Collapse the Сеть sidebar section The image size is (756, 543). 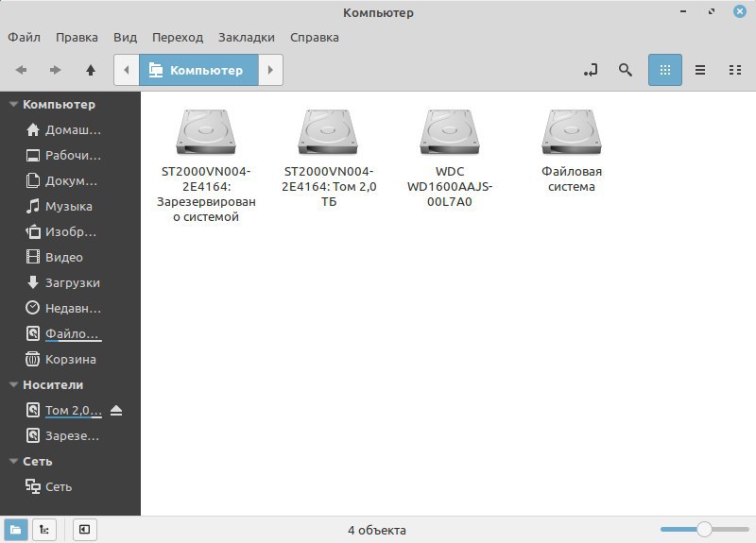[13, 461]
